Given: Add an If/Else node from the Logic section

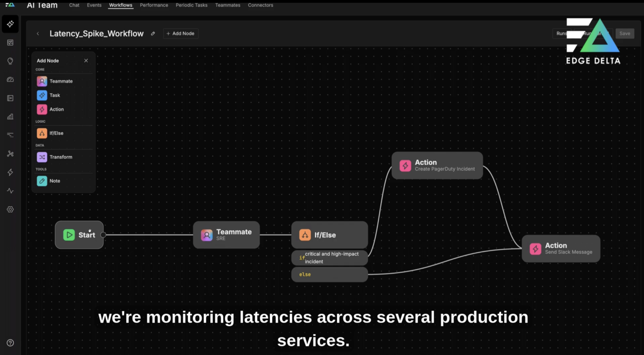Looking at the screenshot, I should point(56,133).
